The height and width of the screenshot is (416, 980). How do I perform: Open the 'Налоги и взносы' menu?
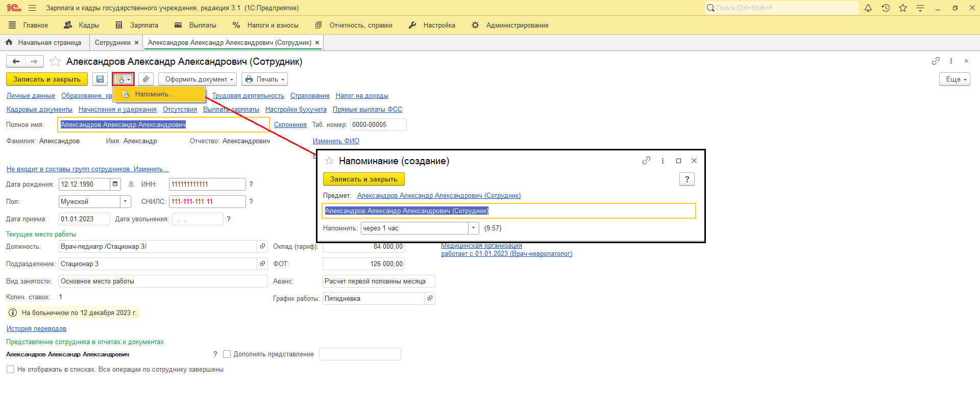click(x=265, y=25)
